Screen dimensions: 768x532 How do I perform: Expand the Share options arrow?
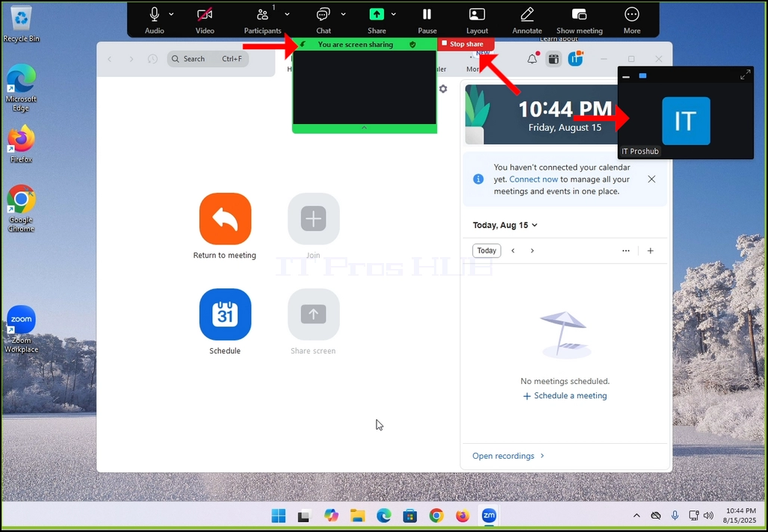tap(394, 14)
